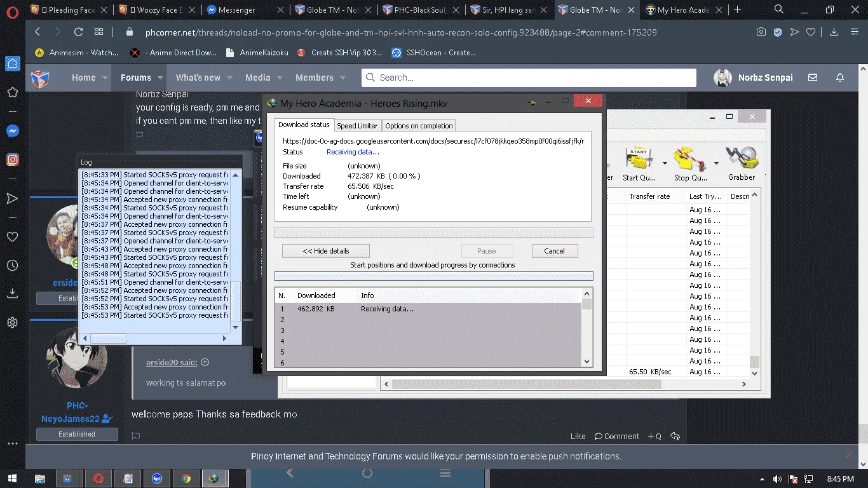The height and width of the screenshot is (488, 868).
Task: Sort by the Transfer rate column
Action: [x=656, y=196]
